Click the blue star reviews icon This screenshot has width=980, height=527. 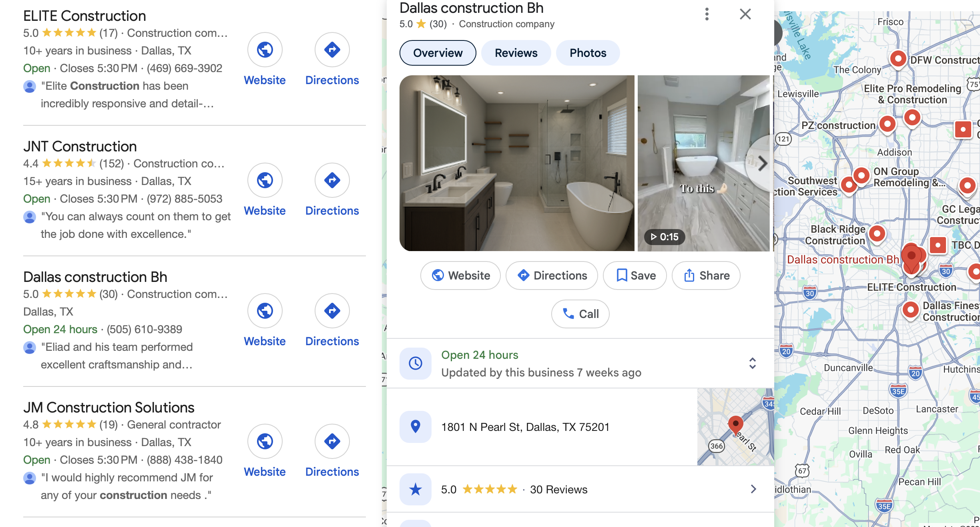click(416, 489)
